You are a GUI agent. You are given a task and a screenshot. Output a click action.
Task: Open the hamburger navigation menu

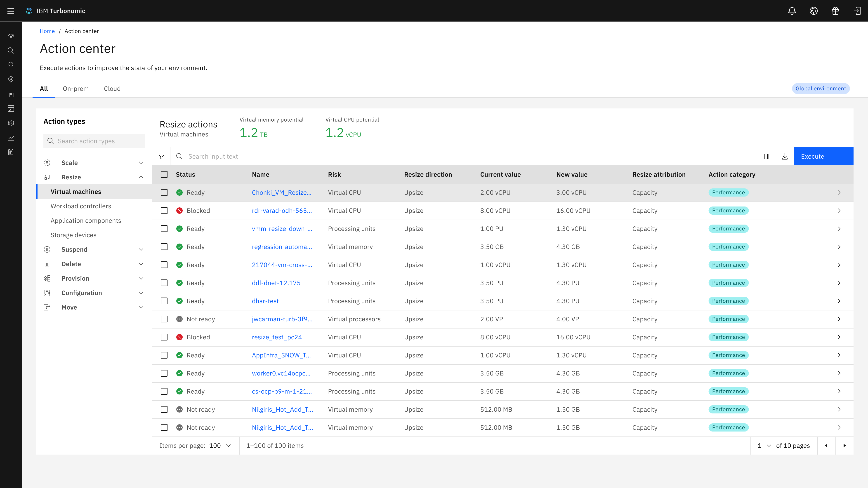tap(11, 11)
